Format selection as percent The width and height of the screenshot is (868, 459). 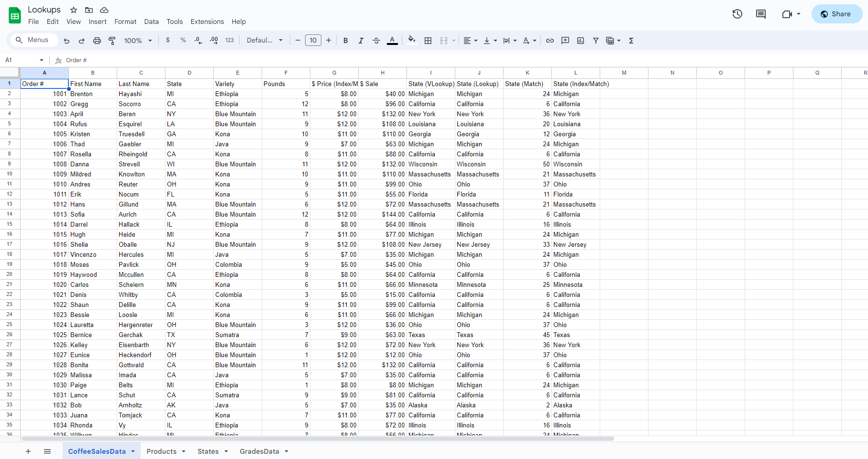click(183, 40)
